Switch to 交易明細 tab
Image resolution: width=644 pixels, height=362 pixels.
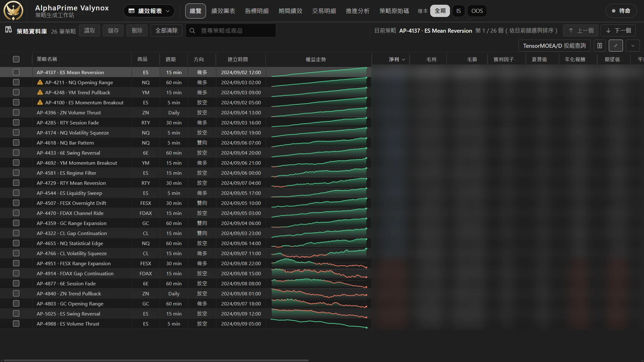coord(324,11)
